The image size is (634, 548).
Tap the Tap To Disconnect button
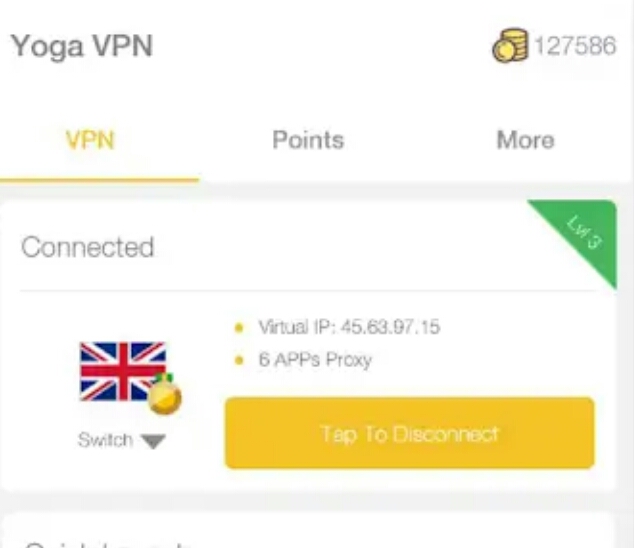410,433
